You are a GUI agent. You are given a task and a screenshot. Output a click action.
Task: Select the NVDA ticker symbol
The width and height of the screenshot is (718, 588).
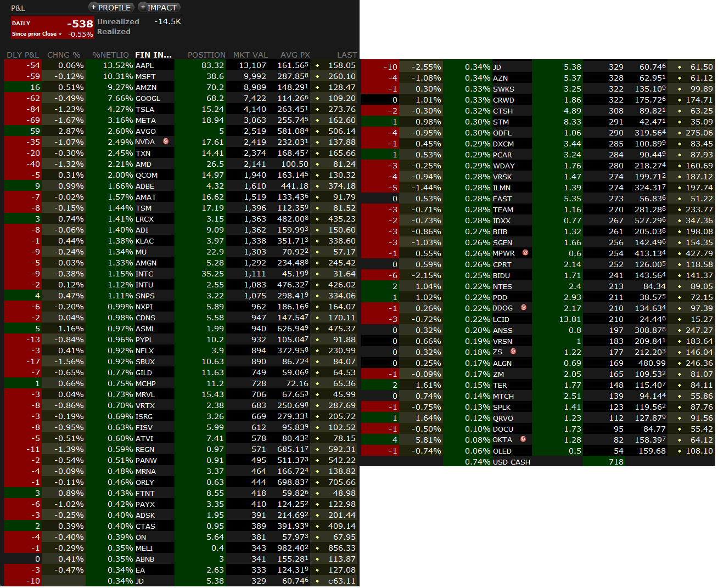145,142
